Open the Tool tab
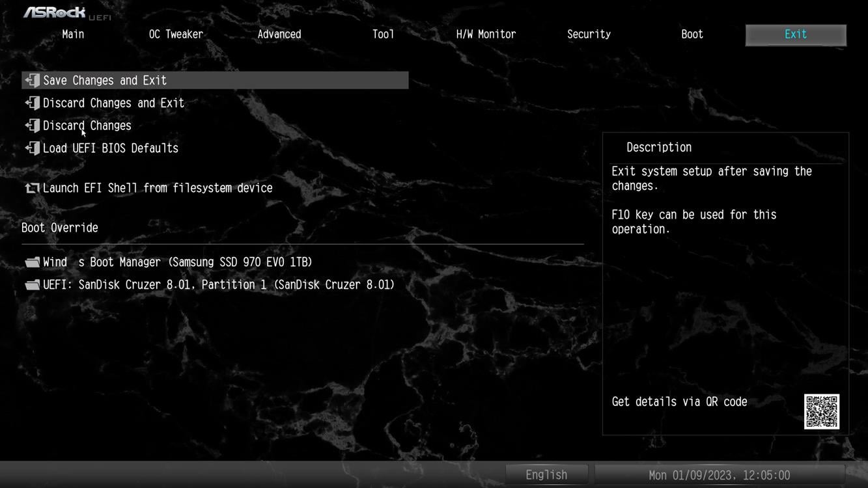868x488 pixels. [383, 34]
